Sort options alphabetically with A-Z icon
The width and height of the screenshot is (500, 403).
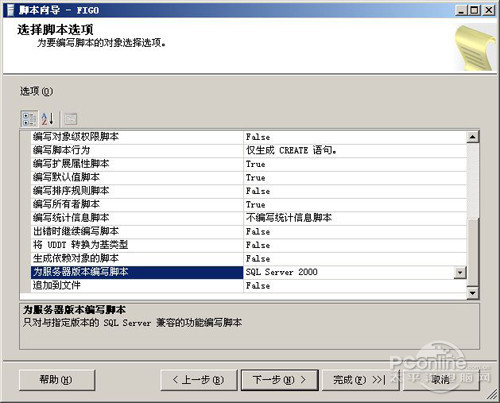(x=47, y=119)
